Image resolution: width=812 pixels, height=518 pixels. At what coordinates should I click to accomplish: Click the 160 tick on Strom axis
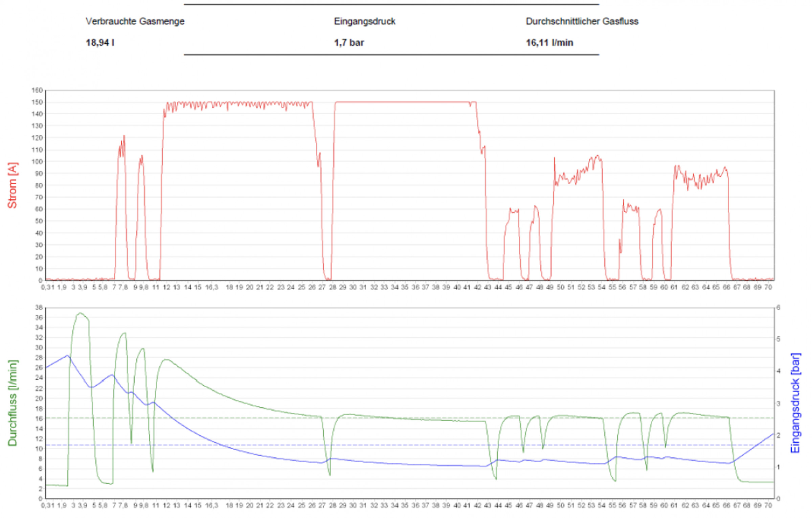pos(37,90)
